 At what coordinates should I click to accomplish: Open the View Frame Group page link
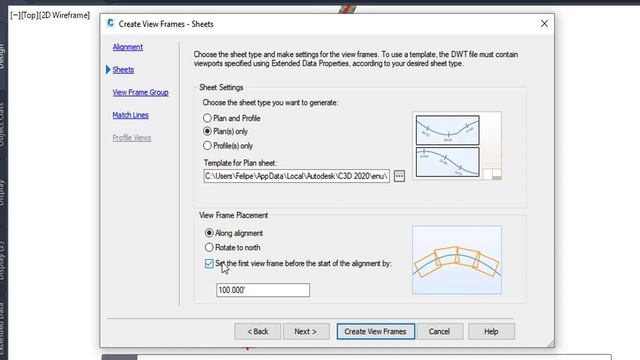[140, 92]
